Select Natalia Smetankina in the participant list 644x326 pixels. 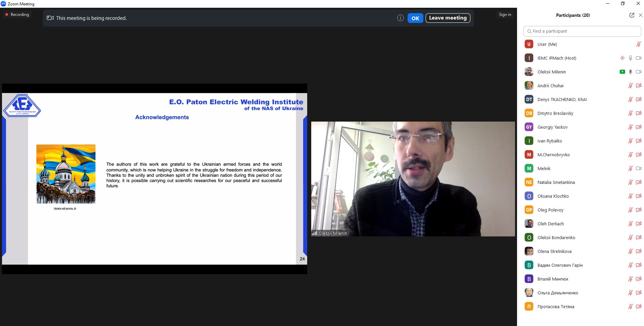[556, 182]
